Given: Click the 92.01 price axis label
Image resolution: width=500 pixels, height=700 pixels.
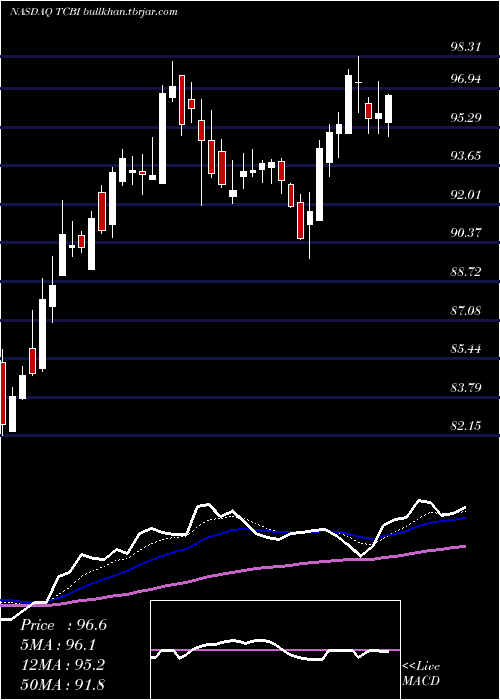Looking at the screenshot, I should 466,195.
